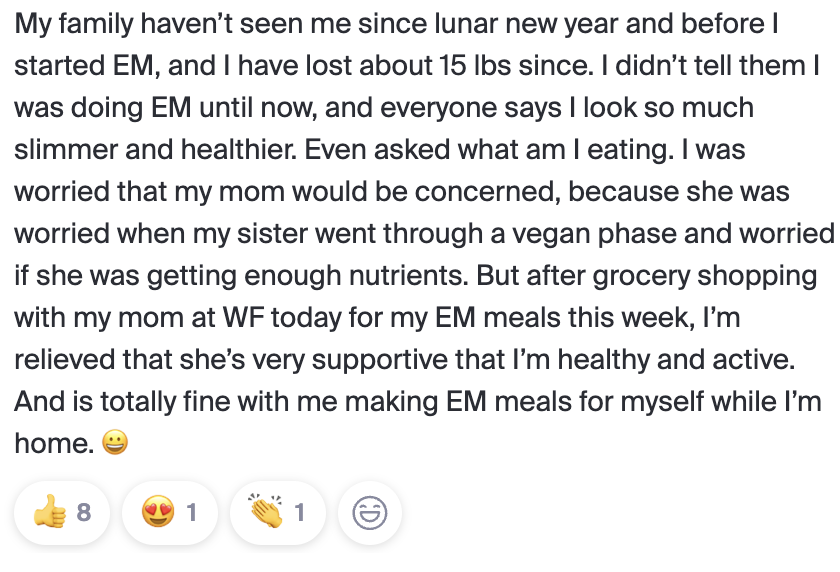Image resolution: width=840 pixels, height=572 pixels.
Task: Open the add reaction smiley button
Action: [x=370, y=513]
